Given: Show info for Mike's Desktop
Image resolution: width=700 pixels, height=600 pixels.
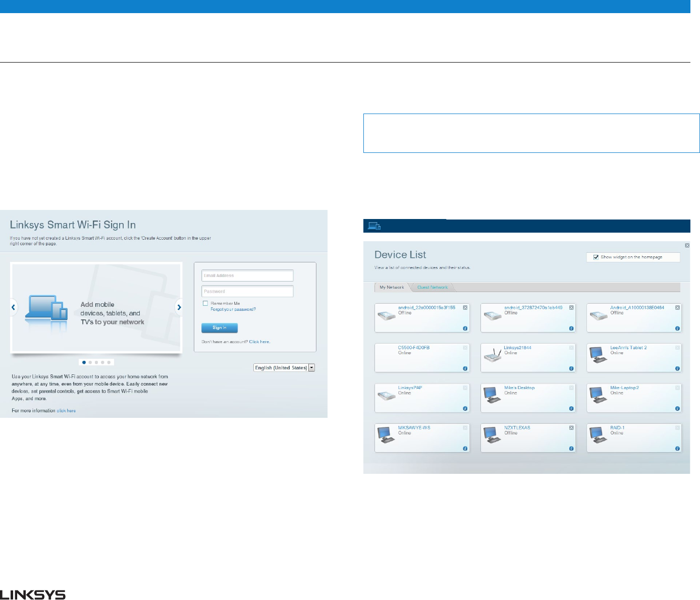Looking at the screenshot, I should click(571, 409).
